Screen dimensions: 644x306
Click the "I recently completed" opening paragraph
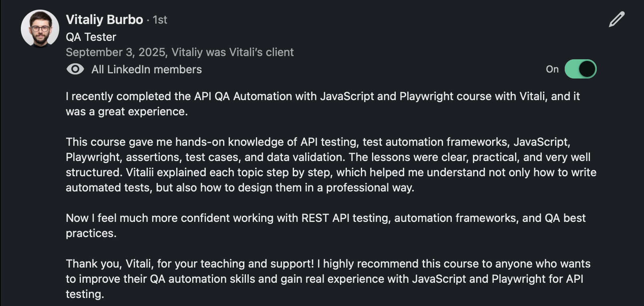coord(322,97)
